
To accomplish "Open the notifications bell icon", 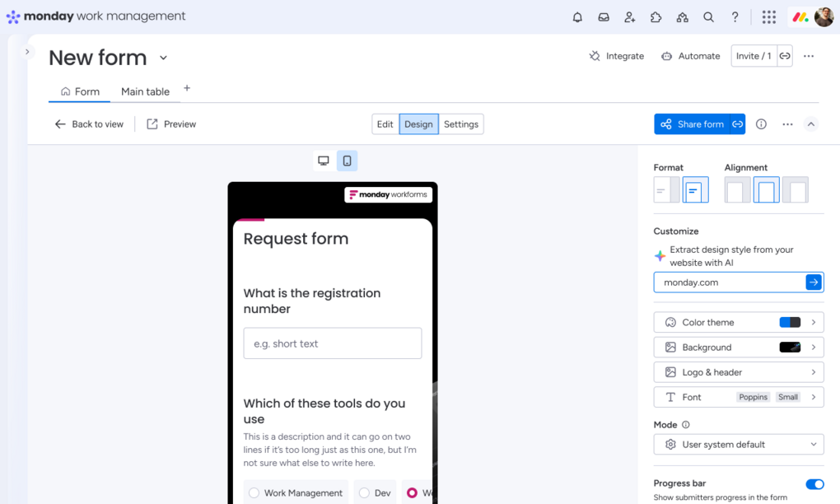I will [577, 16].
